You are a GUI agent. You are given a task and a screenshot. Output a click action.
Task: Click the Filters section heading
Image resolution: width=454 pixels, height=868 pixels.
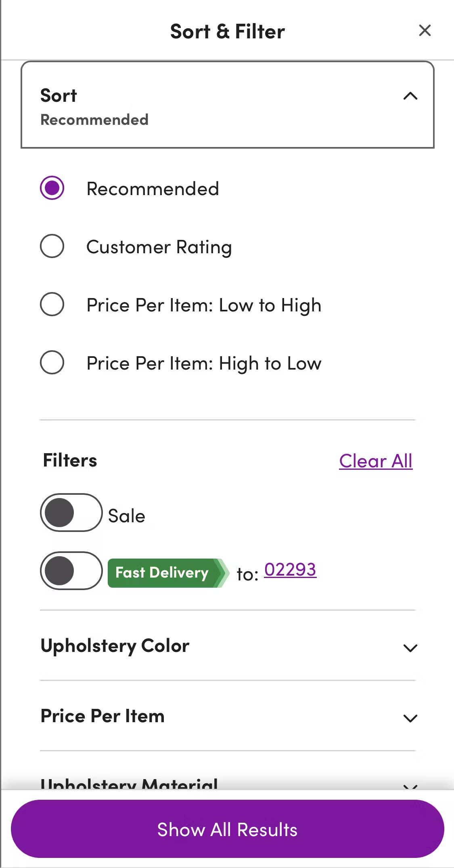69,460
